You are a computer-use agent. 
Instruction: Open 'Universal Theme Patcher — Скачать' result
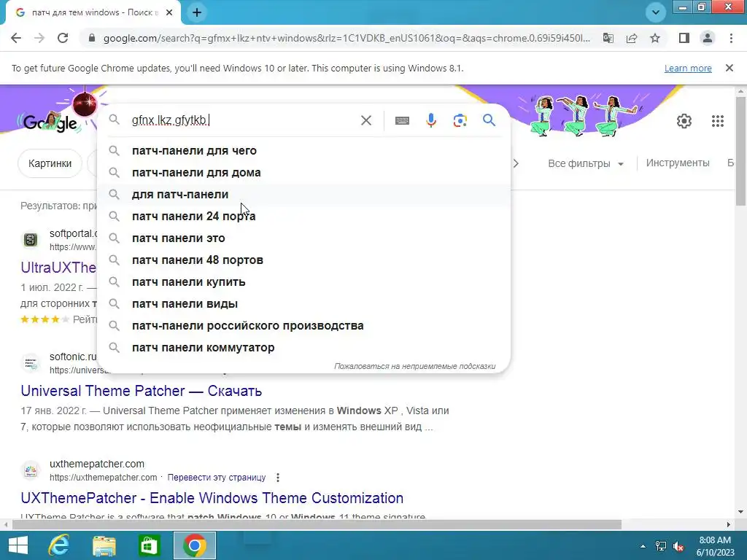point(141,391)
